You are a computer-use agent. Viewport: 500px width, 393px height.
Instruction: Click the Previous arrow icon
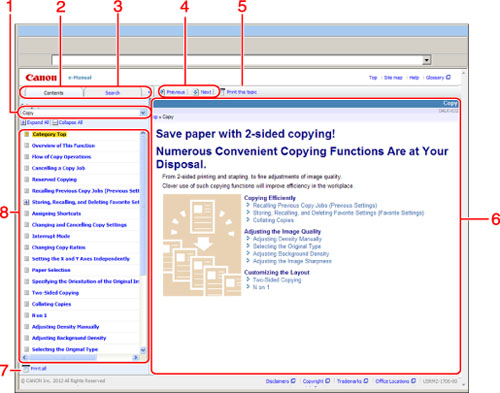coord(163,92)
